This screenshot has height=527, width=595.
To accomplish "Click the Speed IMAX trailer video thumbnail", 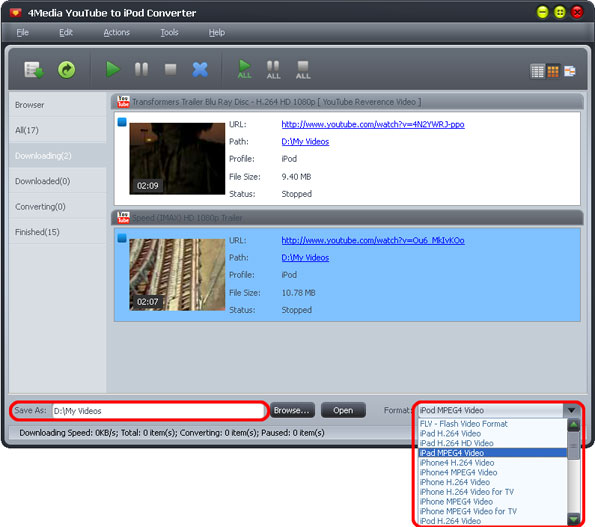I will coord(177,275).
